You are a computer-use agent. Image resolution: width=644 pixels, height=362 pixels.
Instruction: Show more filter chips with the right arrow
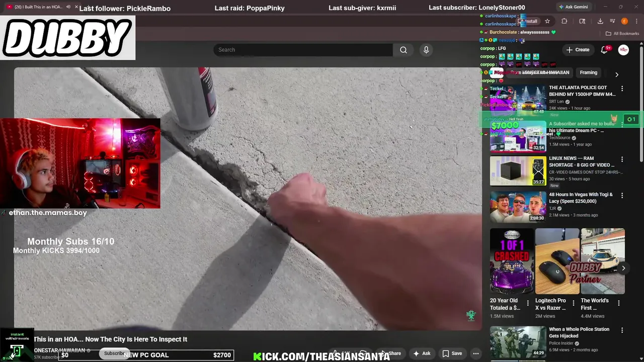tap(617, 74)
